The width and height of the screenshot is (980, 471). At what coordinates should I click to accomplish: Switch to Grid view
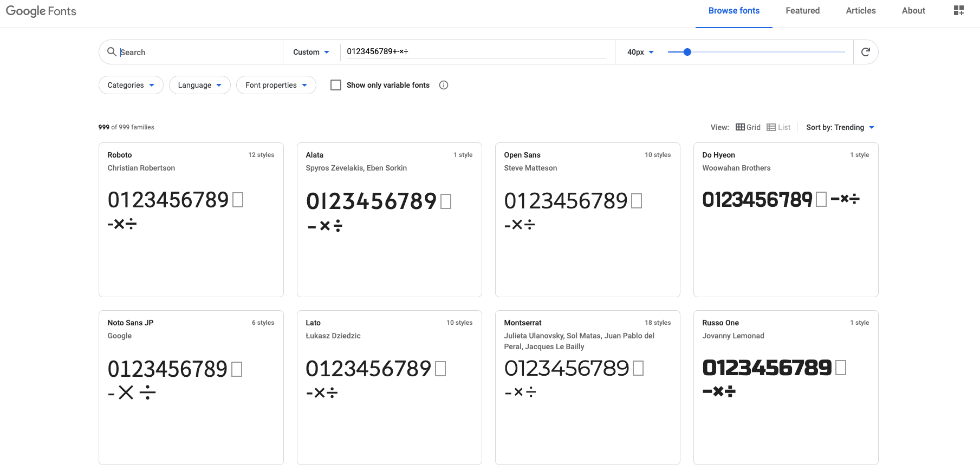coord(748,127)
